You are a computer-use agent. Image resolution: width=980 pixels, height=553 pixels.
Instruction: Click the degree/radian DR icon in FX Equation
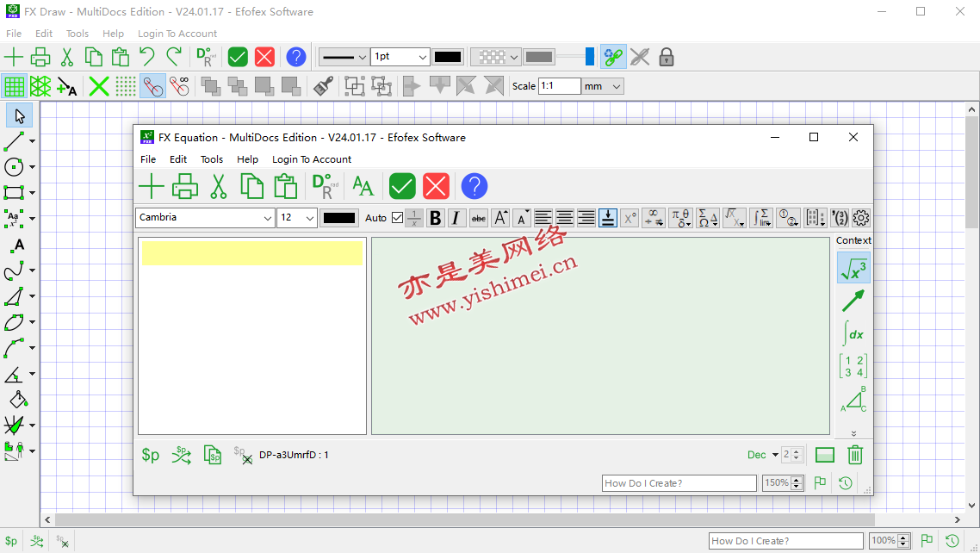(325, 186)
